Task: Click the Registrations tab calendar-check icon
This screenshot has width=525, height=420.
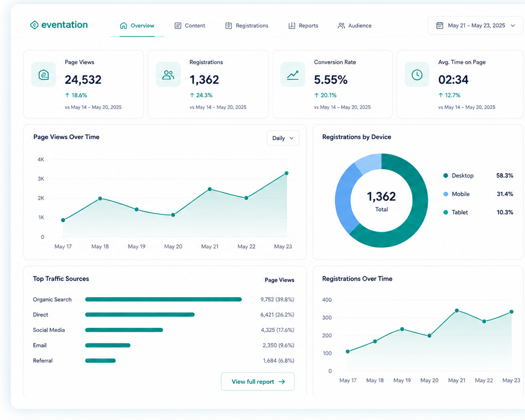Action: (x=229, y=26)
